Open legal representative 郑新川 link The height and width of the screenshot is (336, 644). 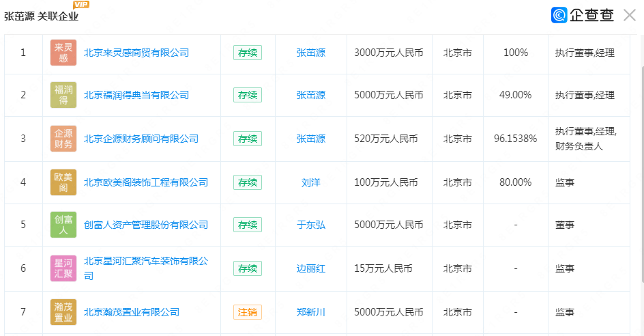tap(311, 312)
